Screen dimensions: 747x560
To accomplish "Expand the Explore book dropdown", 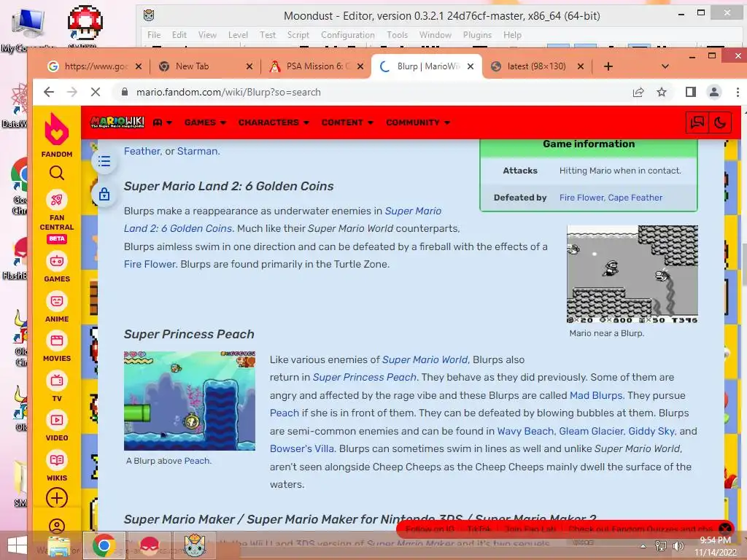I will click(162, 122).
